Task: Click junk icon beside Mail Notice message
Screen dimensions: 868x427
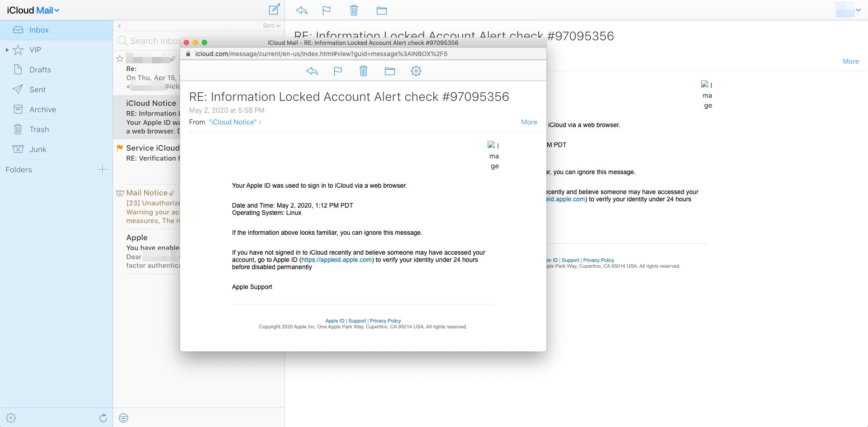Action: [120, 193]
